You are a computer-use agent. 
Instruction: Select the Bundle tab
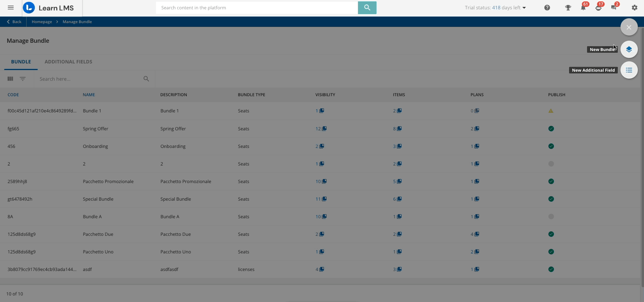click(21, 62)
